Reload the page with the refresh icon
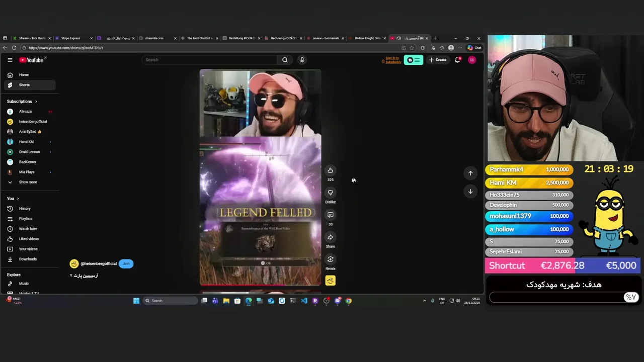 click(14, 48)
